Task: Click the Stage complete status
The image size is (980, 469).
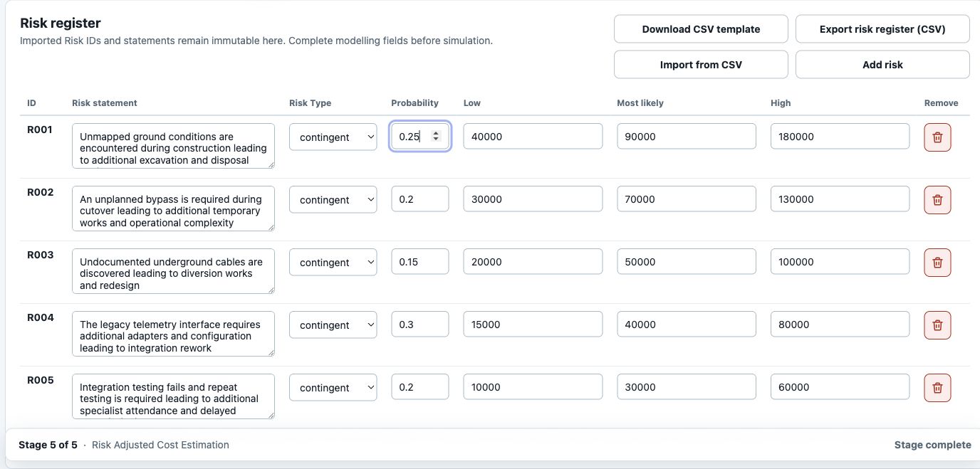Action: pyautogui.click(x=933, y=445)
